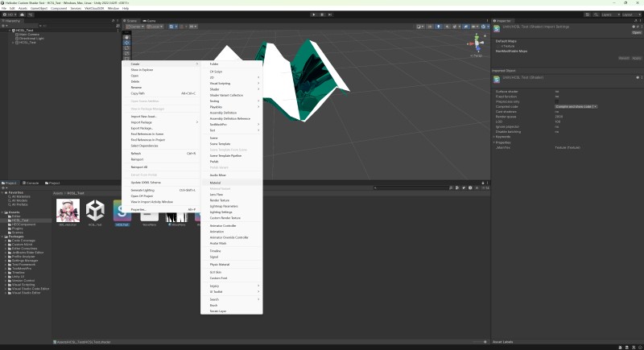This screenshot has height=350, width=644.
Task: Choose Render Texture in Create submenu
Action: (x=232, y=200)
